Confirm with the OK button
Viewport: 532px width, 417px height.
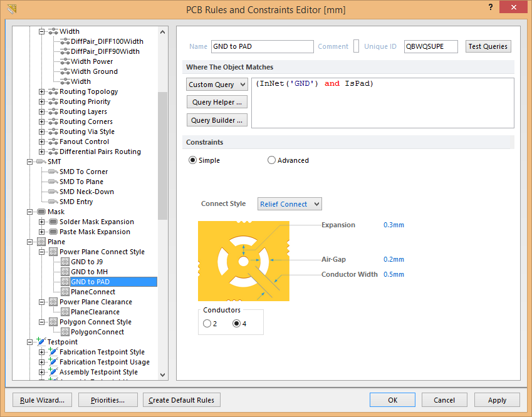(392, 400)
